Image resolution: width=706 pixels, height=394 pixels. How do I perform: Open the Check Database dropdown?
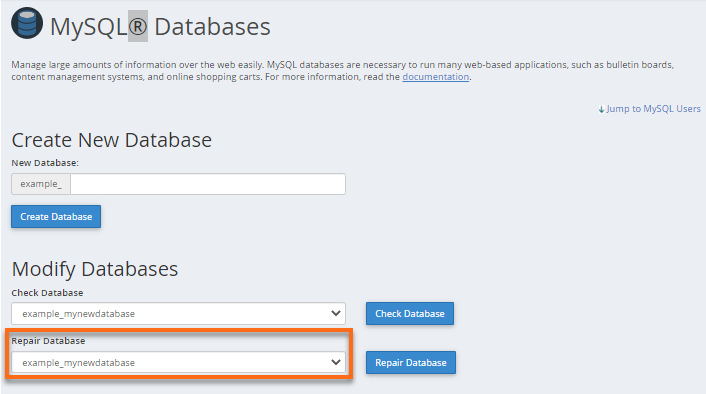tap(178, 313)
